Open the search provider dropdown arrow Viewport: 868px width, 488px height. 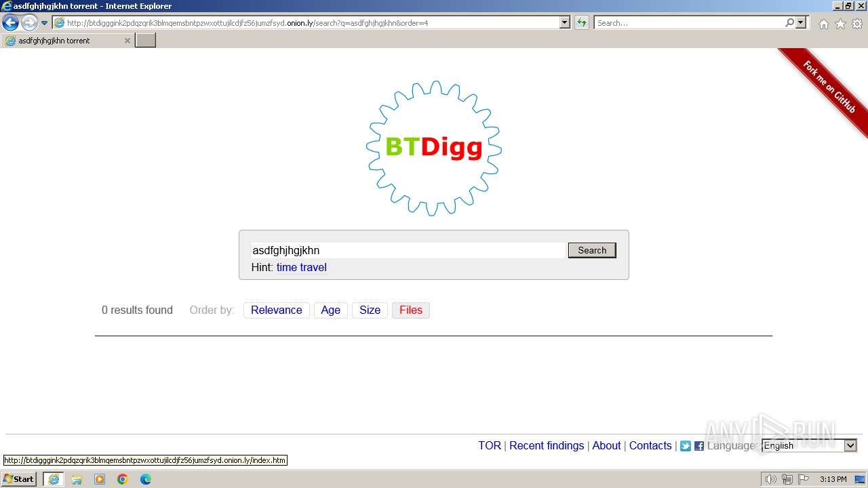click(802, 23)
